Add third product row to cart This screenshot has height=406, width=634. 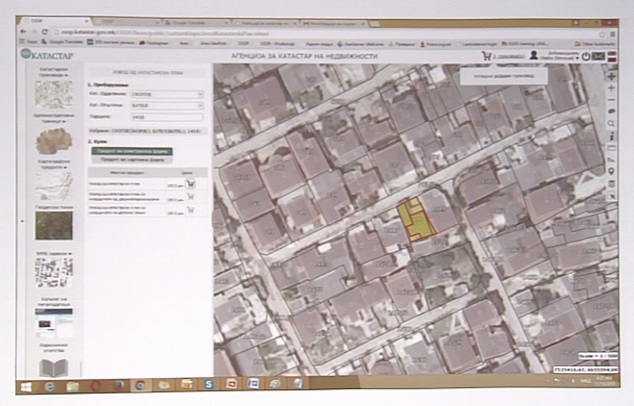[x=190, y=209]
